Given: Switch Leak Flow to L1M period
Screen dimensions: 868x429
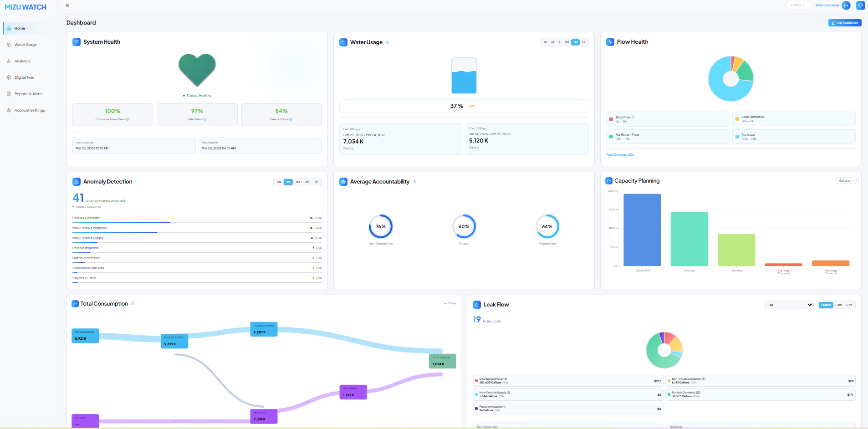Looking at the screenshot, I should 849,305.
